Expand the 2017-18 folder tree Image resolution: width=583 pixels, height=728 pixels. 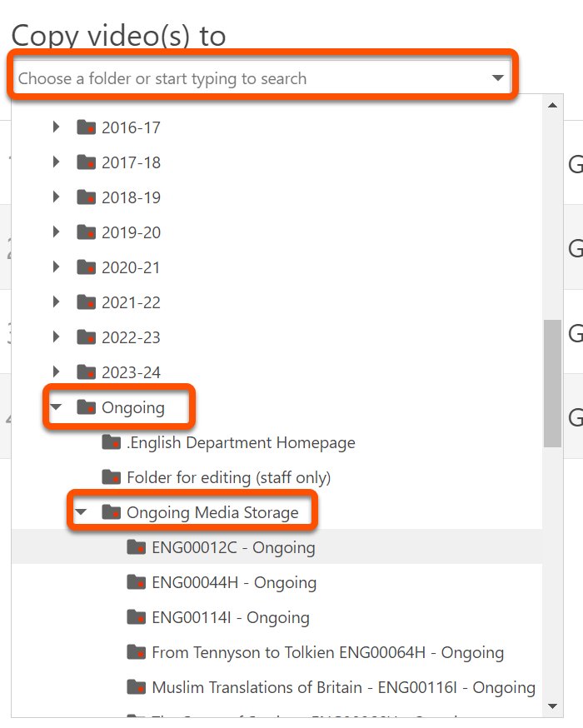click(x=57, y=162)
